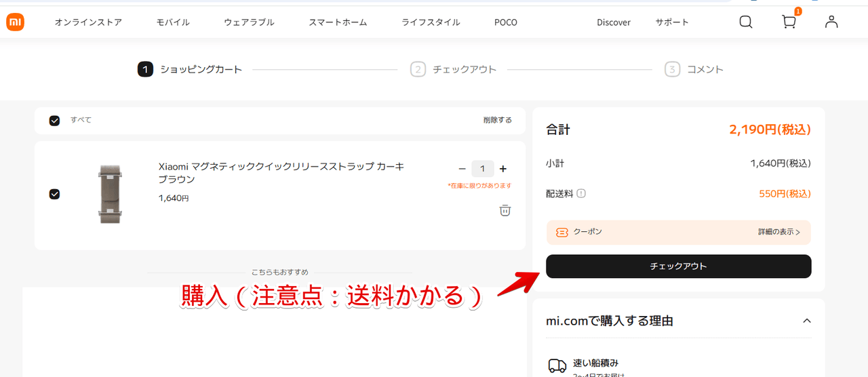Screen dimensions: 868x377
Task: Click the quantity field showing 1
Action: tap(483, 169)
